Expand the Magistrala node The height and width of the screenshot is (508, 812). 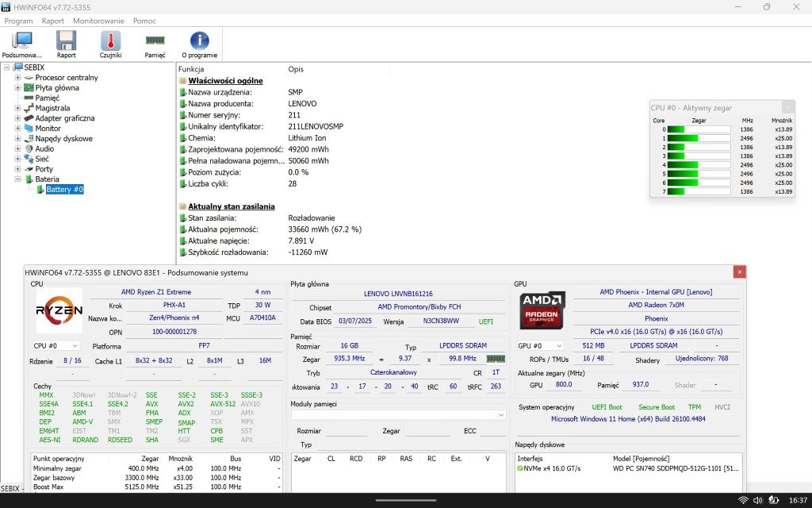17,108
